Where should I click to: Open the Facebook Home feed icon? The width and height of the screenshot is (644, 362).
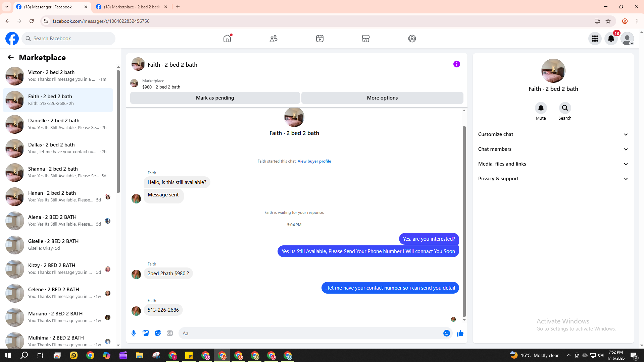(x=227, y=39)
